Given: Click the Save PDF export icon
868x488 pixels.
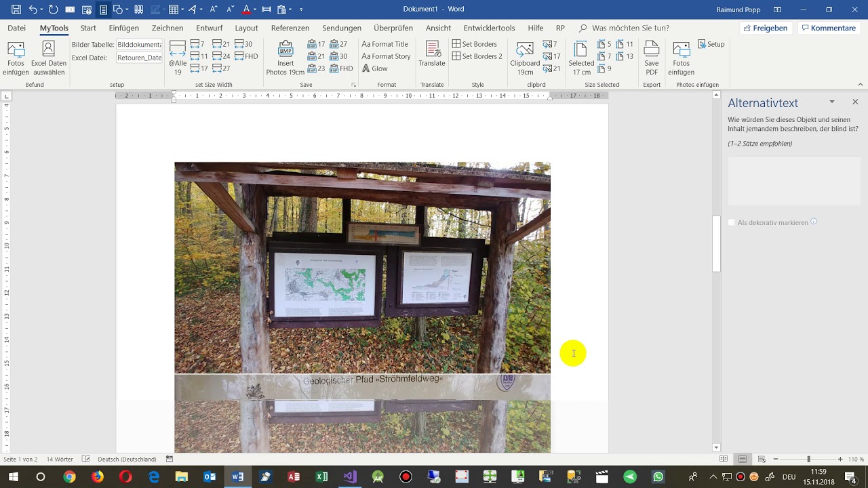Looking at the screenshot, I should click(x=652, y=58).
